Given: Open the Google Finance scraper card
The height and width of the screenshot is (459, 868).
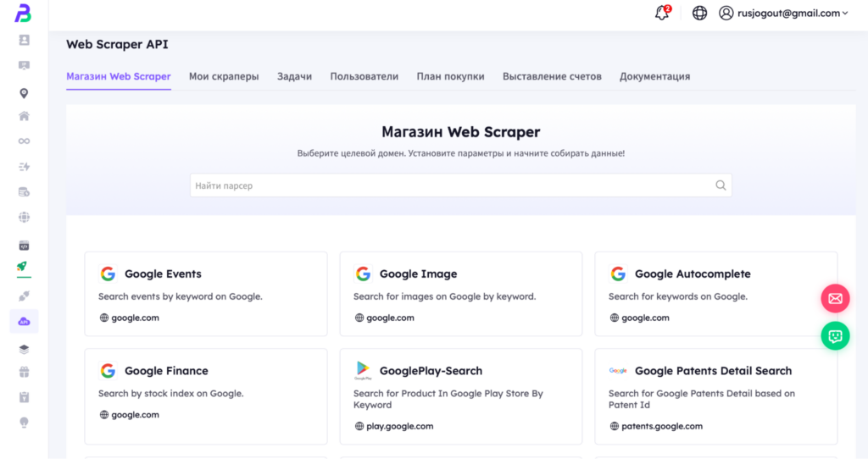Looking at the screenshot, I should click(206, 396).
